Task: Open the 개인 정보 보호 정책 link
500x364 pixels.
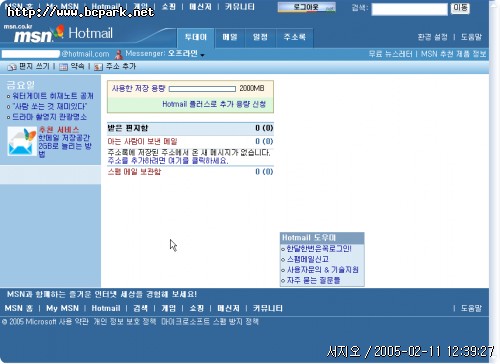Action: coord(125,322)
